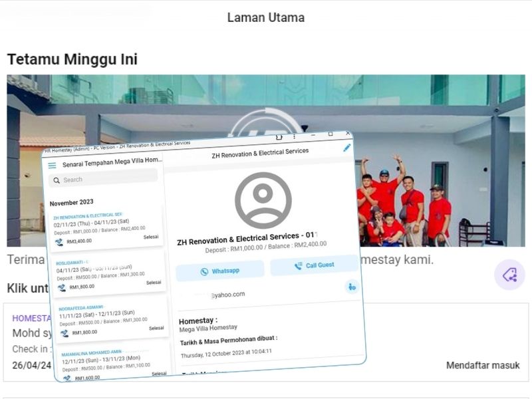
Task: Click the Laman Utama page title
Action: click(265, 18)
